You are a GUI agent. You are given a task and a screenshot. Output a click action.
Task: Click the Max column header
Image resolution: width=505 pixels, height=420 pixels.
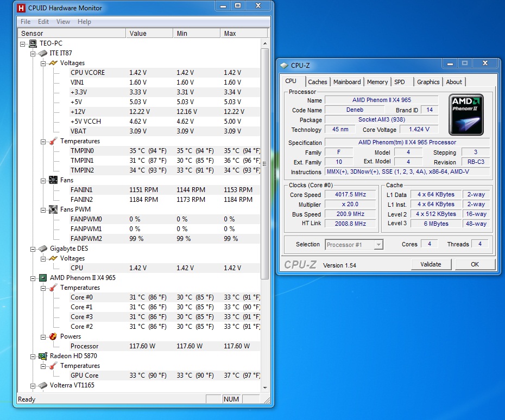(x=244, y=34)
